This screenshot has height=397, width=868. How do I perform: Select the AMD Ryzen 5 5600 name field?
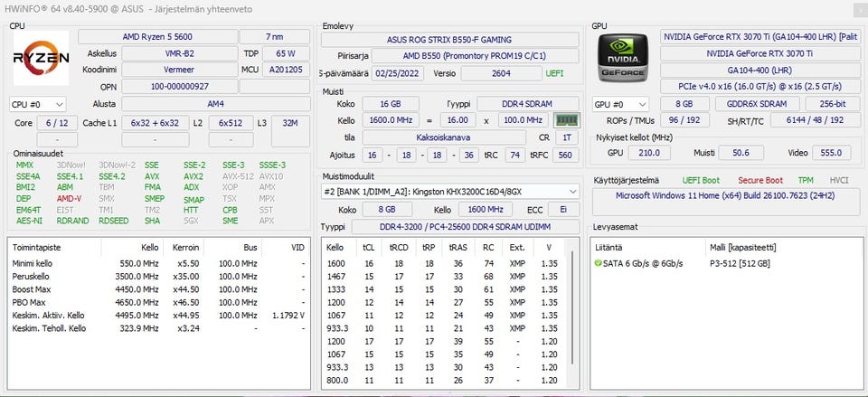[x=157, y=37]
